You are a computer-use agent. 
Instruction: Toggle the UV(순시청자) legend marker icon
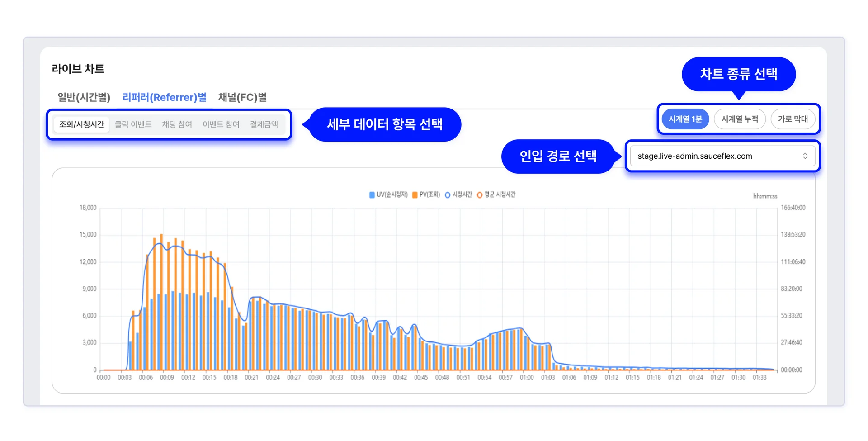pos(372,194)
